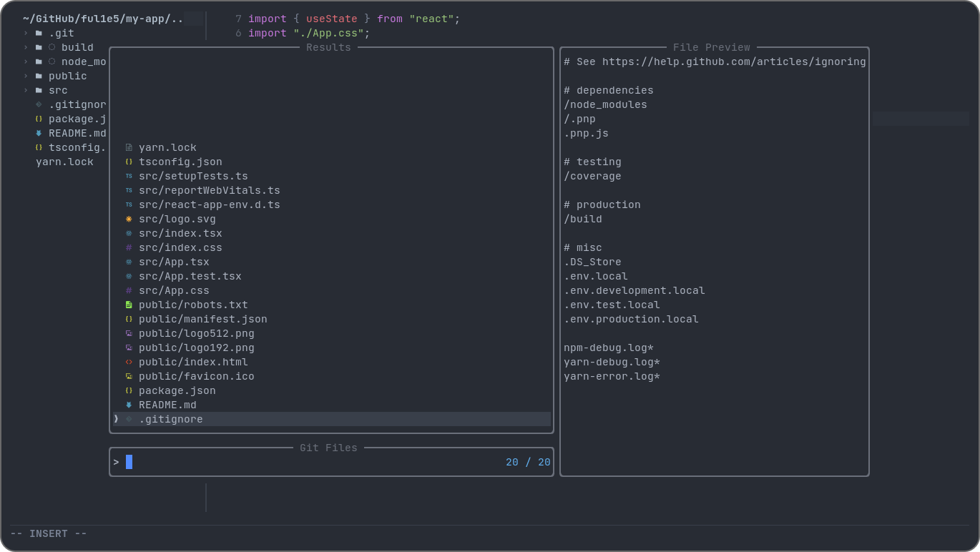Click the image icon beside public/logo512.png
The height and width of the screenshot is (552, 980).
[x=129, y=333]
